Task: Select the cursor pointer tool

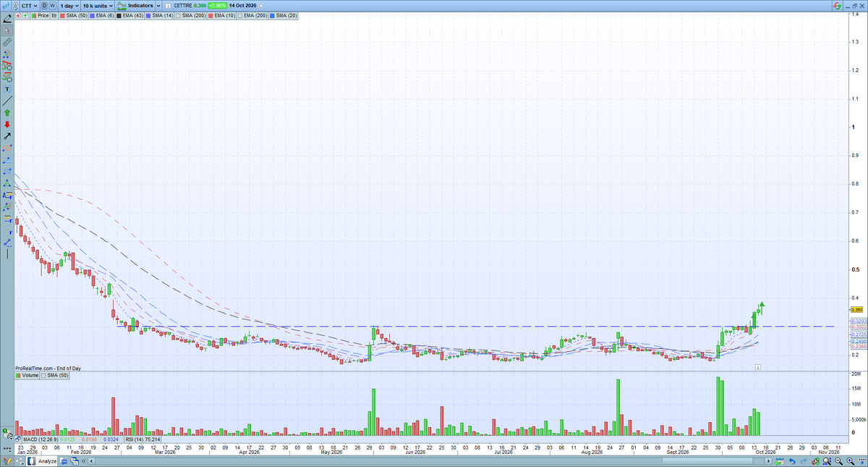Action: 7,31
